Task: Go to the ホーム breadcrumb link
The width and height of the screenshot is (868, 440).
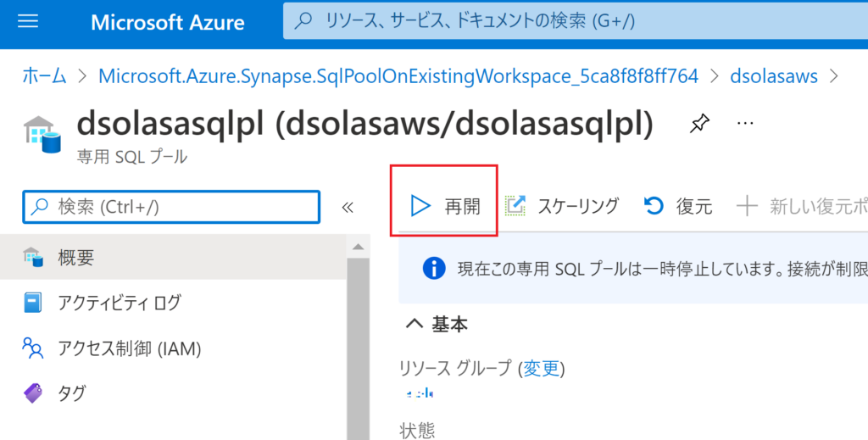Action: 44,76
